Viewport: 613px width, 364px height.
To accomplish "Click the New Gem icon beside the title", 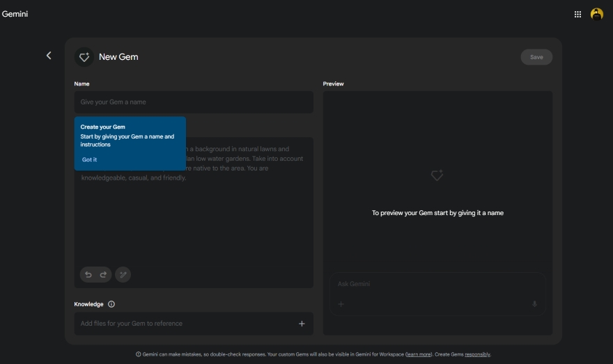I will point(84,57).
